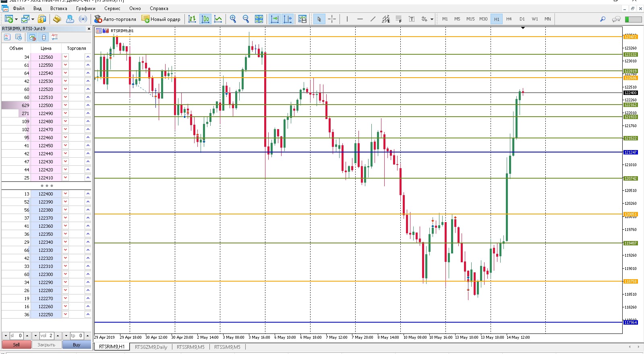Click the vol volume input field

(x=46, y=335)
